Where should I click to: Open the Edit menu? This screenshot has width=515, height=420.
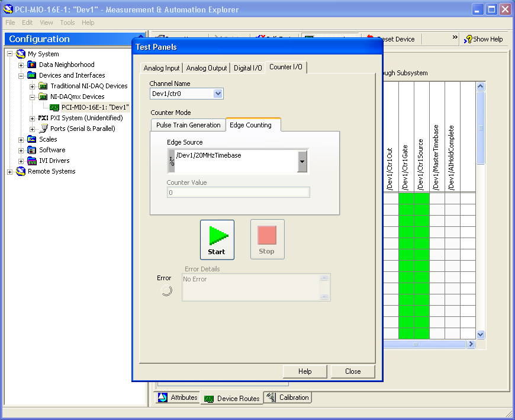(x=27, y=23)
